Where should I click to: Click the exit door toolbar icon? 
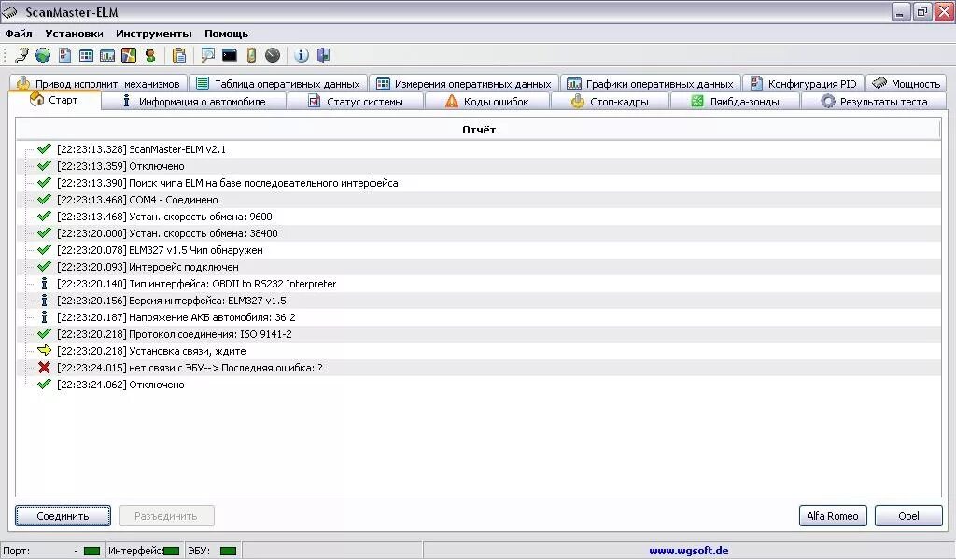pyautogui.click(x=323, y=55)
